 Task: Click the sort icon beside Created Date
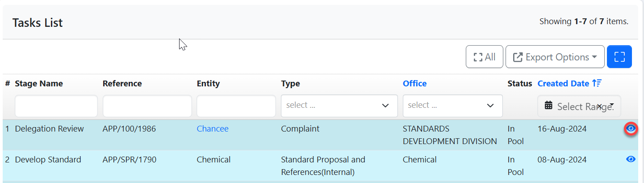(597, 83)
